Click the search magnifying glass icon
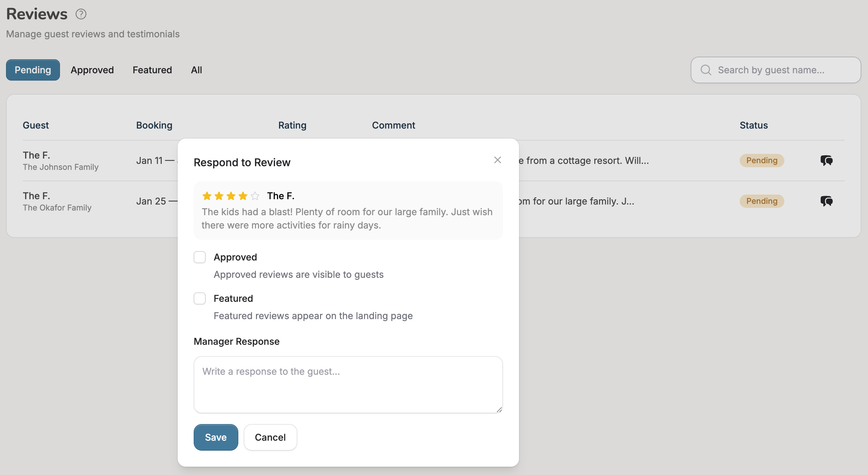Image resolution: width=868 pixels, height=475 pixels. click(707, 70)
